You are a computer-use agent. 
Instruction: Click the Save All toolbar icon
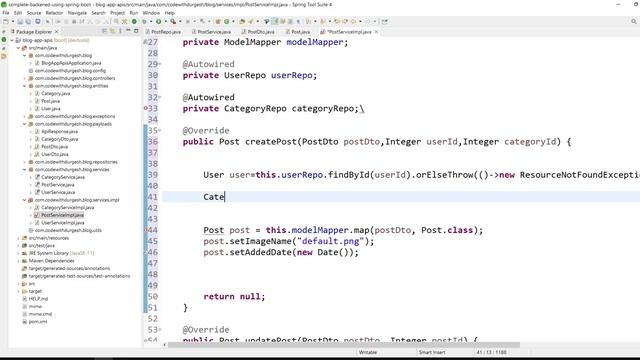(28, 21)
